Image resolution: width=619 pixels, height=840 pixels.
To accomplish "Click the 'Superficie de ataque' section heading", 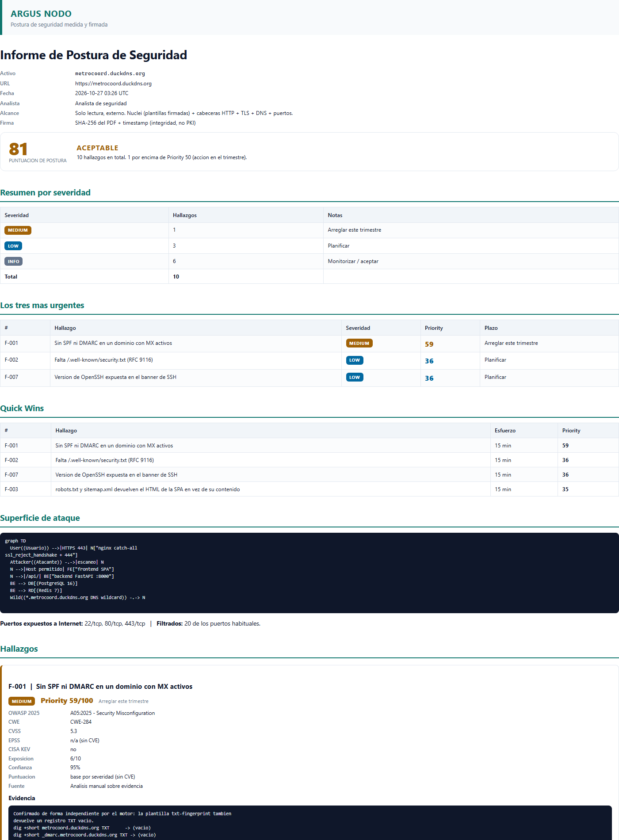I will (x=40, y=518).
